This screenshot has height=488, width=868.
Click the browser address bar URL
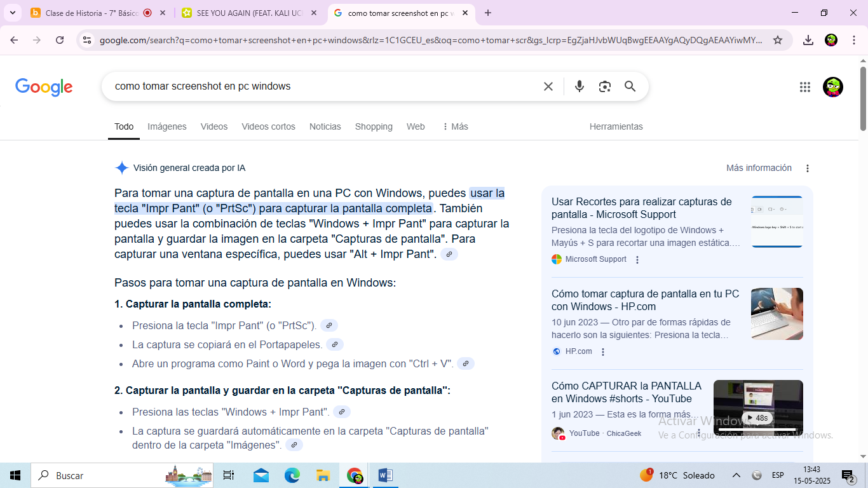pyautogui.click(x=431, y=40)
